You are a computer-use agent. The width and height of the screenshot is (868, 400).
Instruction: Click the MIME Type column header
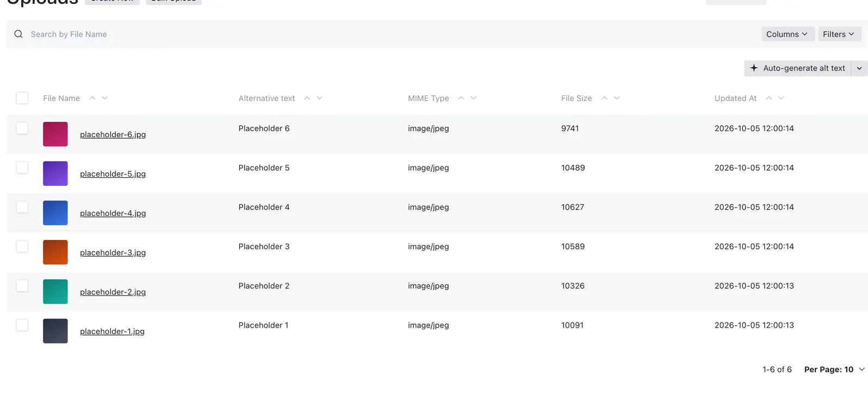tap(429, 98)
